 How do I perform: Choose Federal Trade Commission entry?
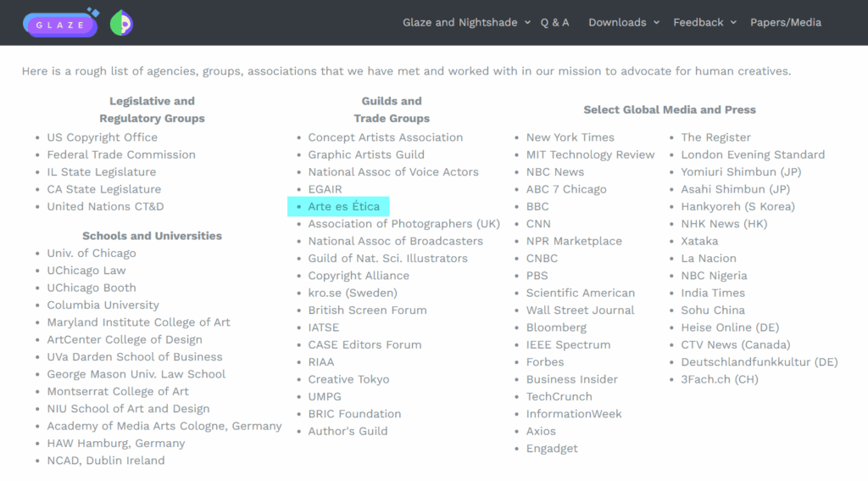(x=121, y=155)
